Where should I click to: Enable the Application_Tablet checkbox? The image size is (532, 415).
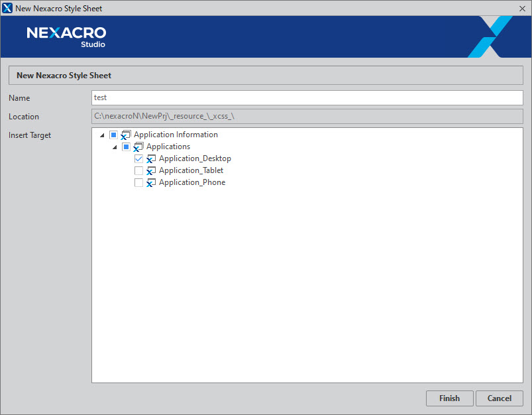138,171
